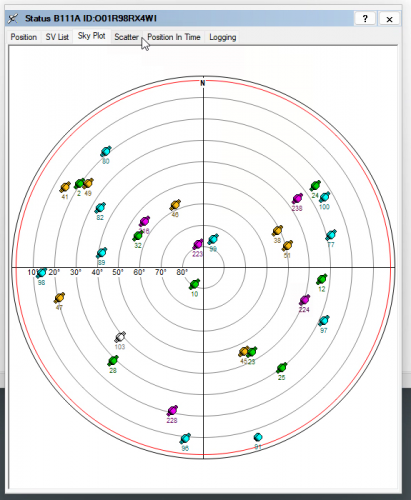Open the Logging tab
This screenshot has width=411, height=500.
click(x=223, y=37)
